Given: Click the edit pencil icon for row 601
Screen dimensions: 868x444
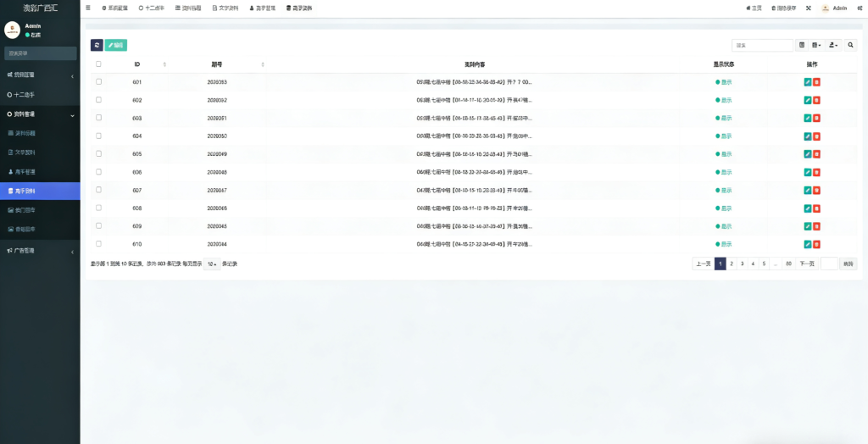Looking at the screenshot, I should point(807,82).
